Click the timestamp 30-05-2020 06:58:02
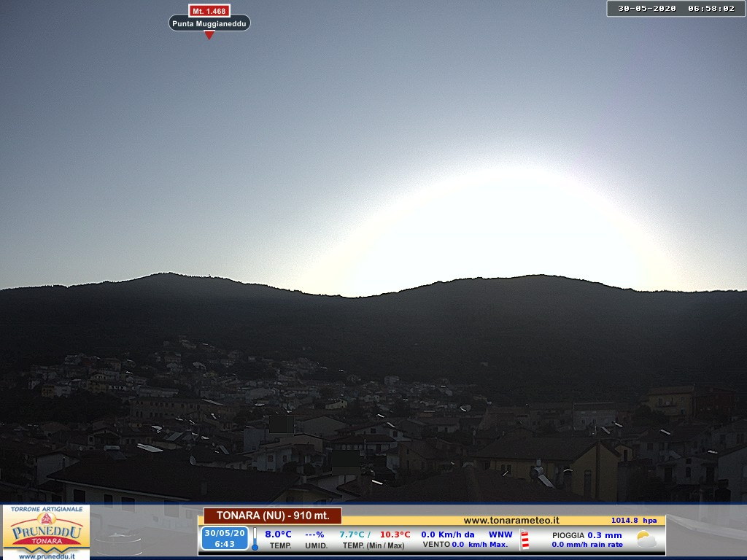The width and height of the screenshot is (747, 560). coord(676,9)
